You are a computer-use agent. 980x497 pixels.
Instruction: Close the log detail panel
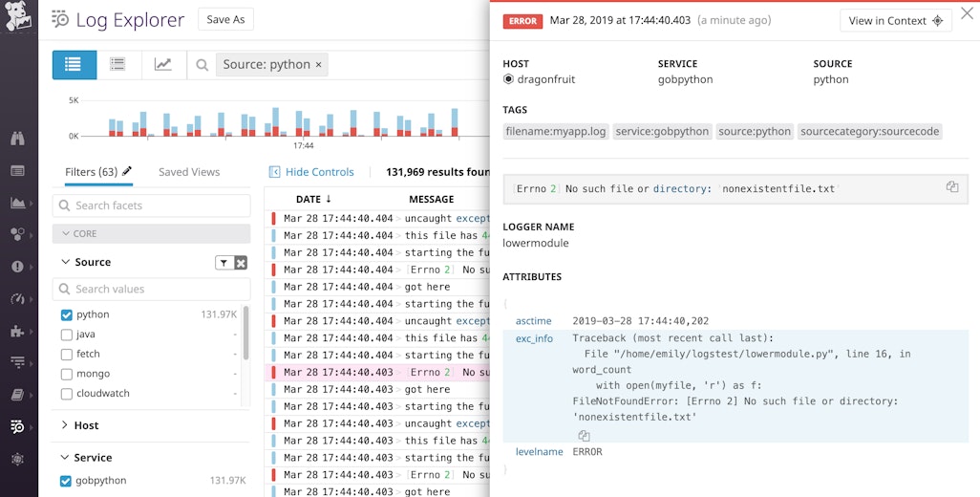(967, 12)
